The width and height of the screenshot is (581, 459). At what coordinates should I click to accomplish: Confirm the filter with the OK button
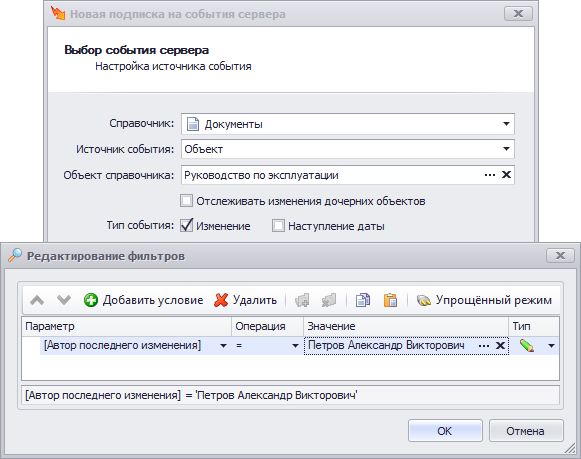(x=445, y=430)
